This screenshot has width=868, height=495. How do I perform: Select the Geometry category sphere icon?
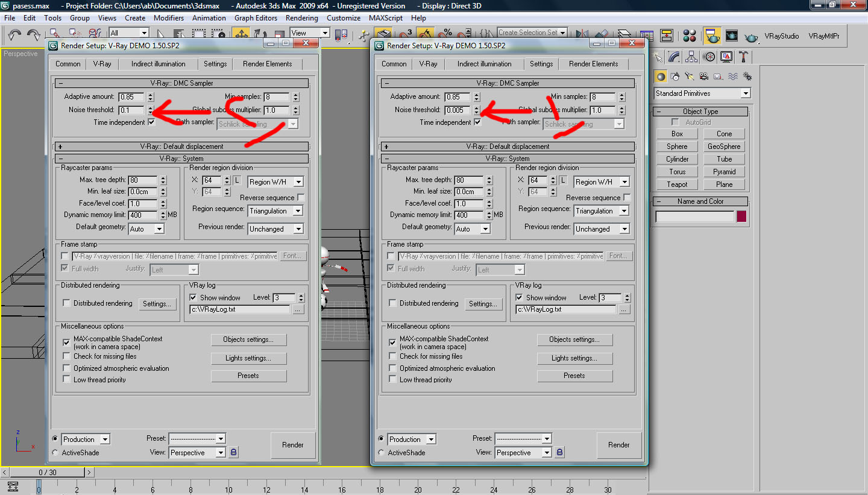(x=661, y=77)
